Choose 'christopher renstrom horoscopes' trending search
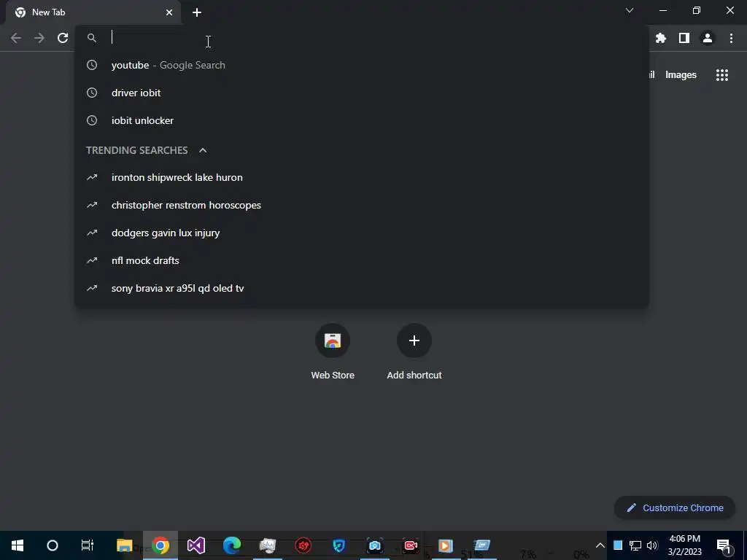The image size is (747, 560). (x=362, y=205)
